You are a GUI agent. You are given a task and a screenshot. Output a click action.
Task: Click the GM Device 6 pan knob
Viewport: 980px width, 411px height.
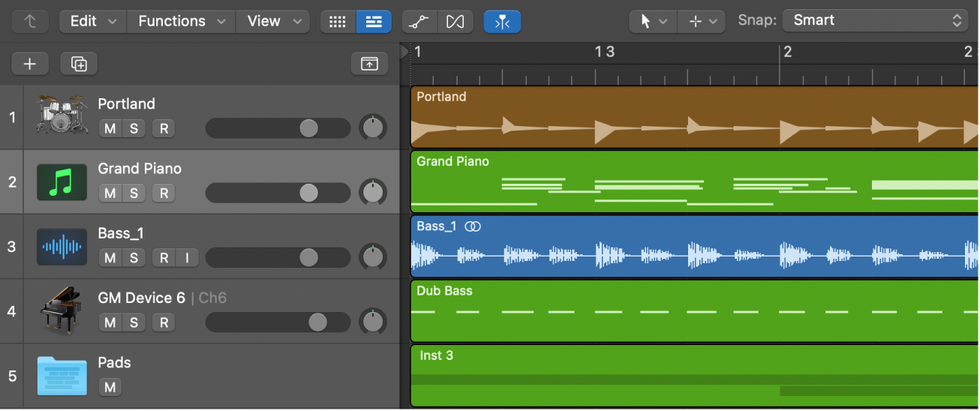tap(372, 322)
